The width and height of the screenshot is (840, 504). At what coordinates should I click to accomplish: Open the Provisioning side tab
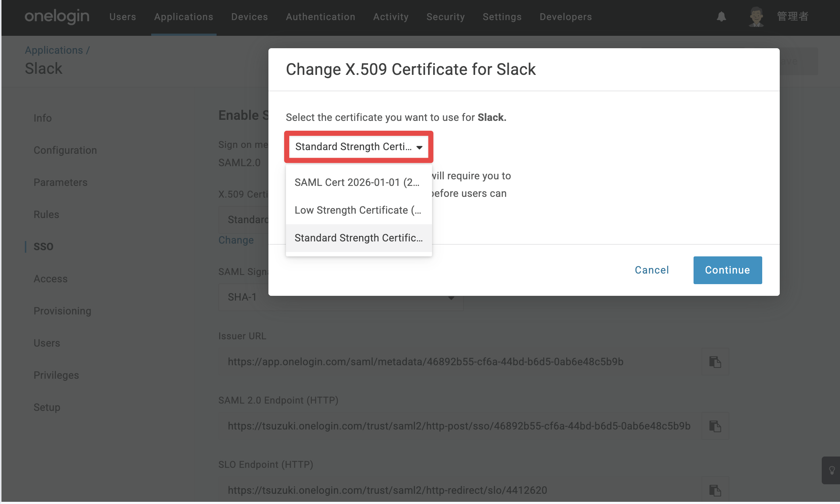62,311
